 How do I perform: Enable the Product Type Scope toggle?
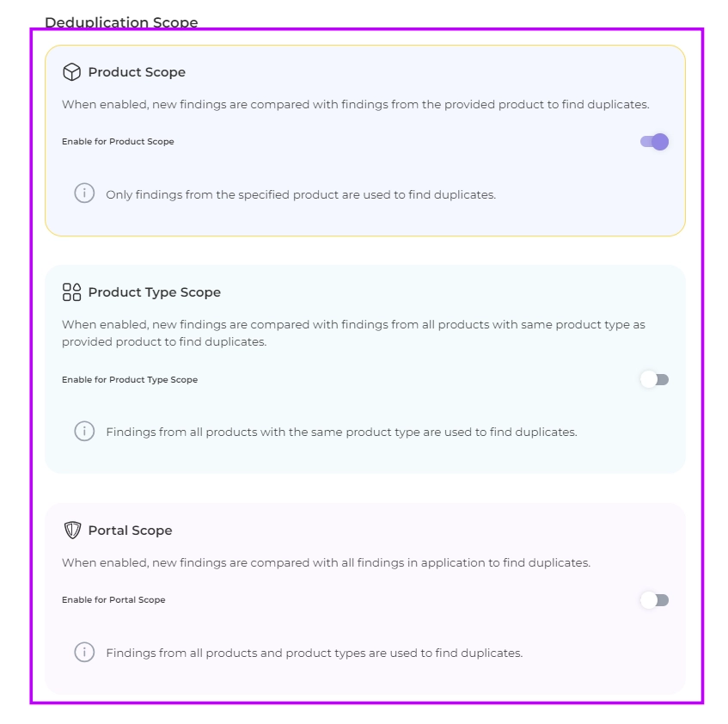(x=654, y=379)
